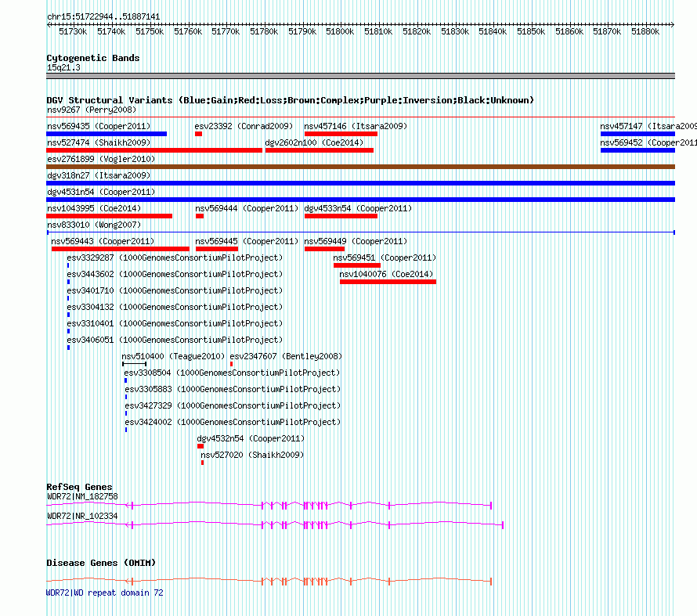Select the 15q21.3 band label
The height and width of the screenshot is (616, 697).
pyautogui.click(x=63, y=67)
